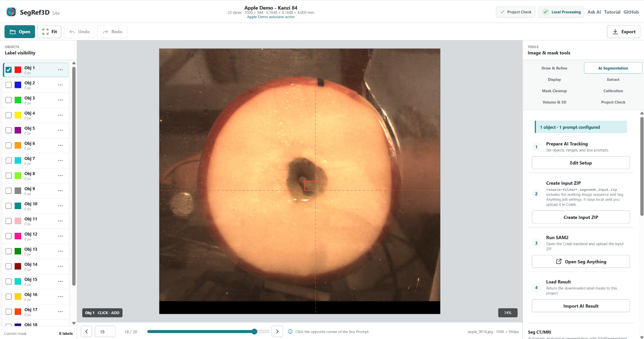Go to the previous slice arrow
Screen dimensions: 644x339
[86, 331]
